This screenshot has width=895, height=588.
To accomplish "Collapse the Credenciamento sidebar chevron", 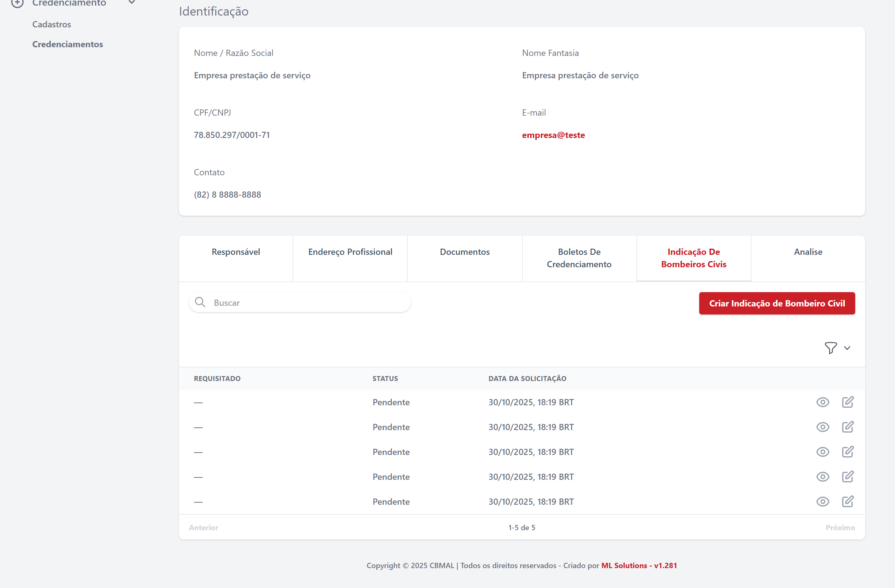I will tap(132, 2).
